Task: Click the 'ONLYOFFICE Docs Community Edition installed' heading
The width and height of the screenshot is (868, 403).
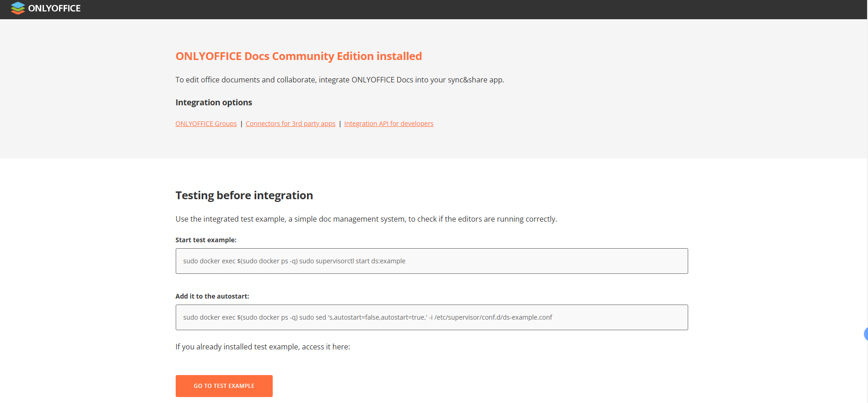Action: [x=299, y=56]
